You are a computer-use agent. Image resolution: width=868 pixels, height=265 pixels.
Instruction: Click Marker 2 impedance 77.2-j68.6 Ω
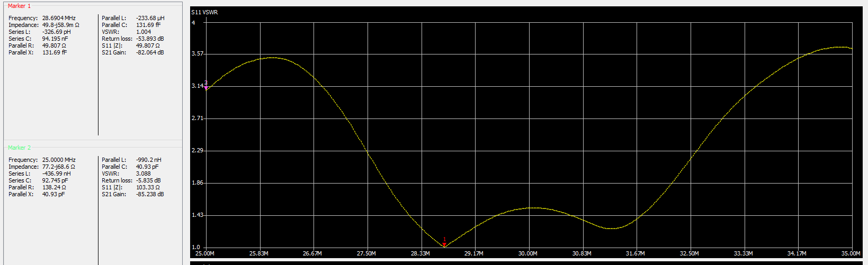coord(59,167)
